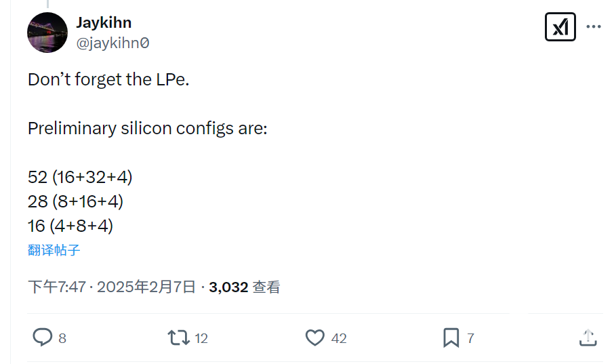This screenshot has height=364, width=614.
Task: Open Grok explanation with the xI icon
Action: click(x=560, y=26)
